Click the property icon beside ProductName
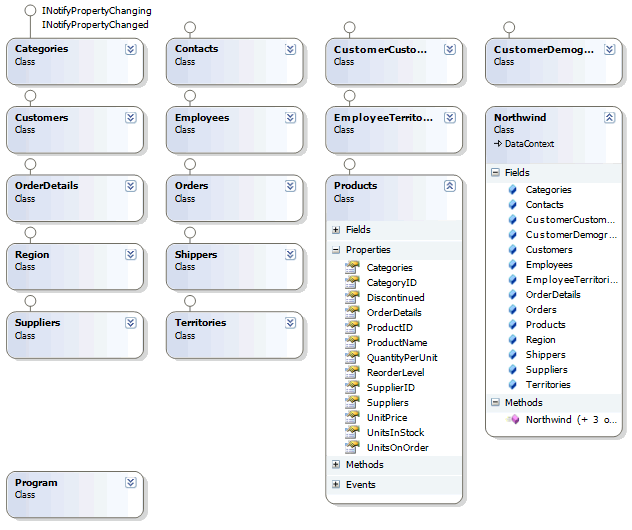This screenshot has width=632, height=530. (351, 342)
